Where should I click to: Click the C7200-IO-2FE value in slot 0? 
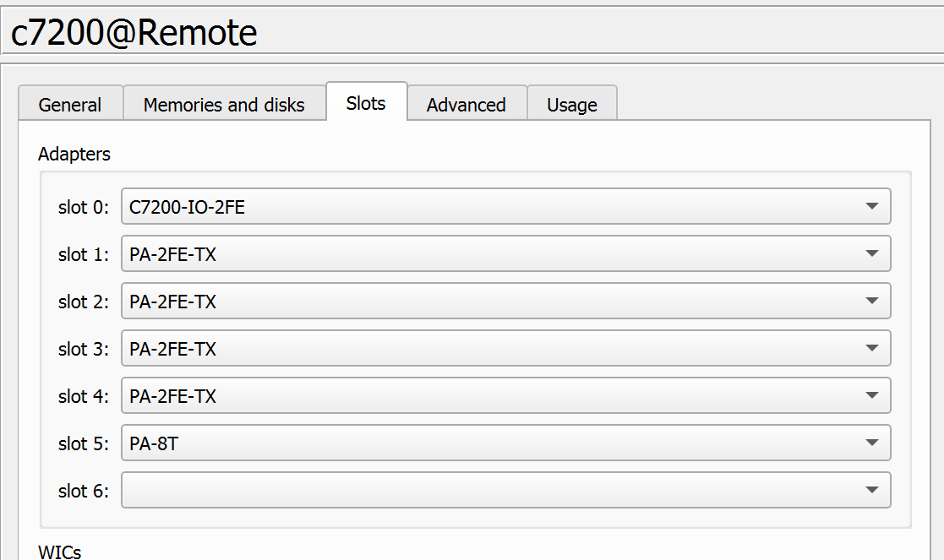pos(188,207)
